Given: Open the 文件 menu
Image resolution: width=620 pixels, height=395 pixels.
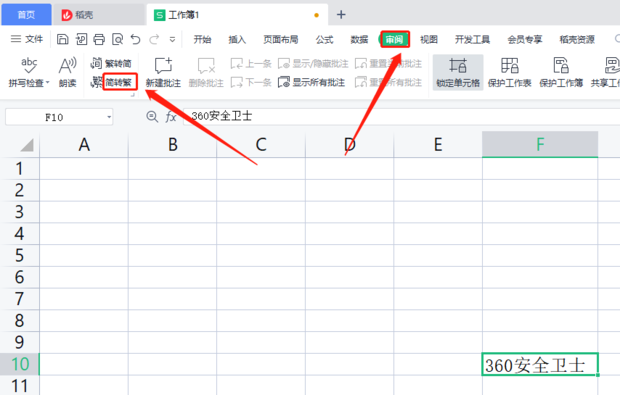Looking at the screenshot, I should 34,39.
